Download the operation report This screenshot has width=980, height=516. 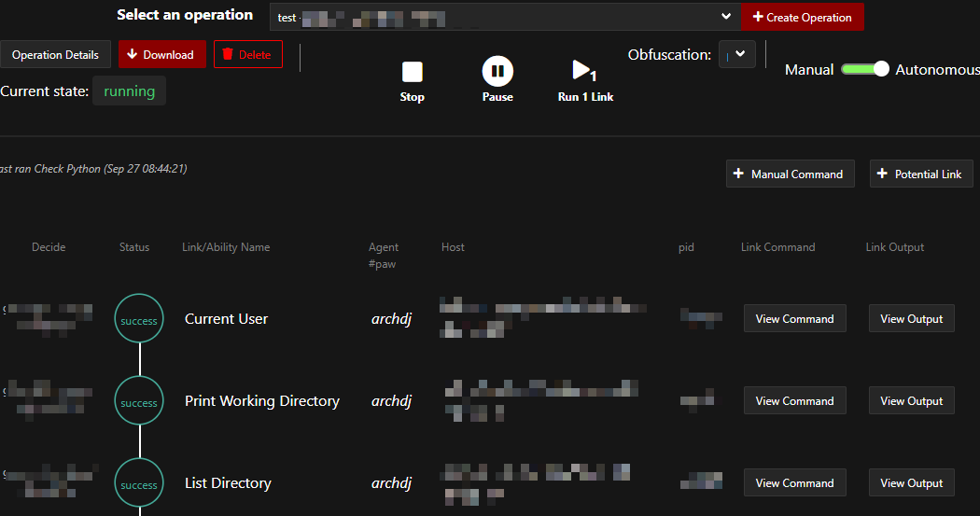[x=161, y=54]
